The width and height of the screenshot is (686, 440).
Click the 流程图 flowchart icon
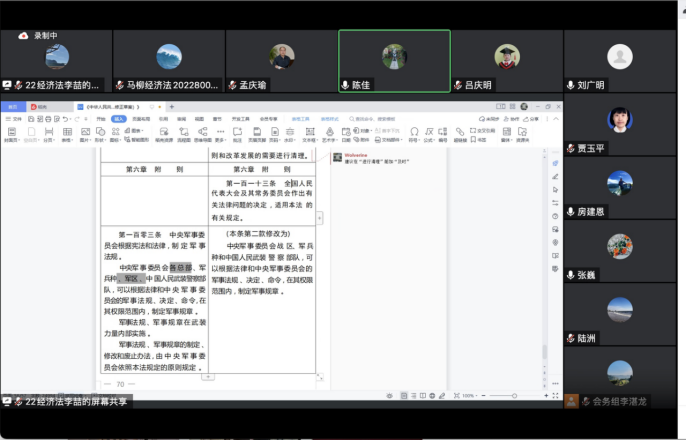click(x=184, y=132)
